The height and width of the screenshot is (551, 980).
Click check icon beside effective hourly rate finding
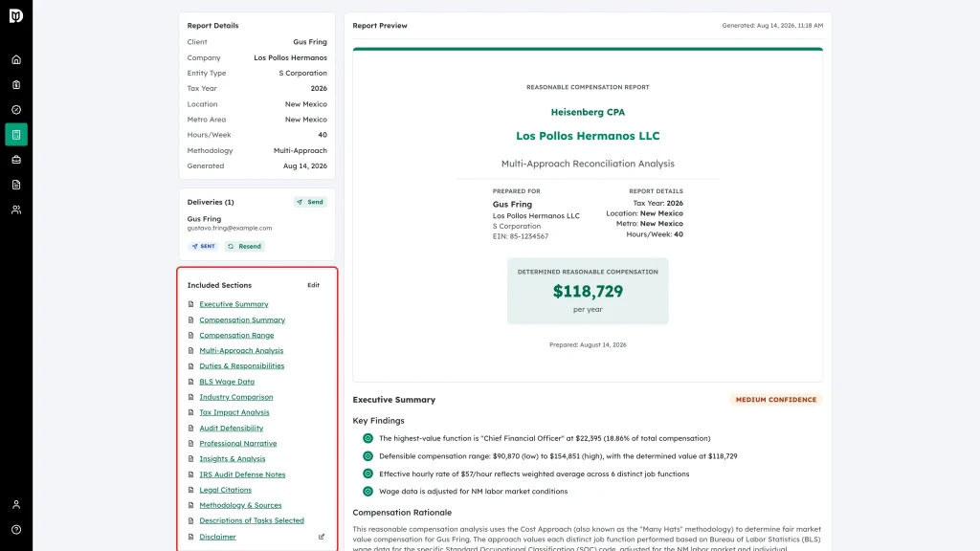pyautogui.click(x=368, y=474)
